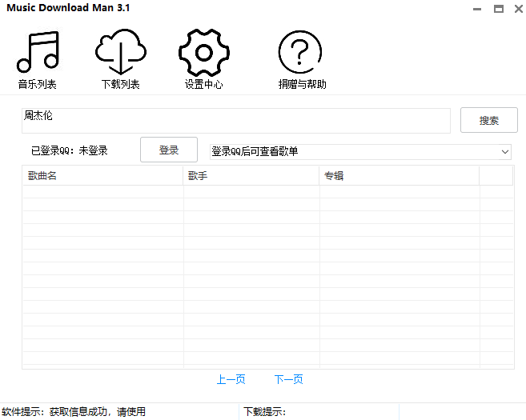
Task: Sort by the 歌曲名 column header
Action: pyautogui.click(x=103, y=176)
